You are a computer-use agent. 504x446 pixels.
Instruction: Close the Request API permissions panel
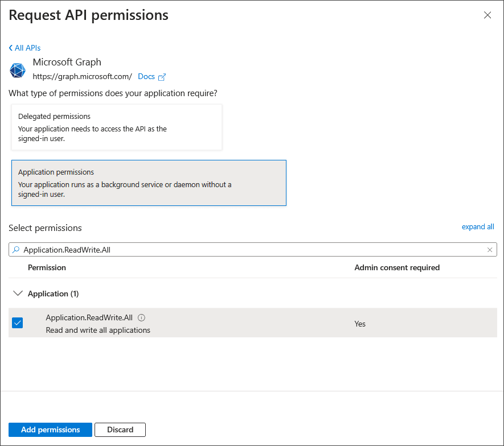tap(487, 15)
